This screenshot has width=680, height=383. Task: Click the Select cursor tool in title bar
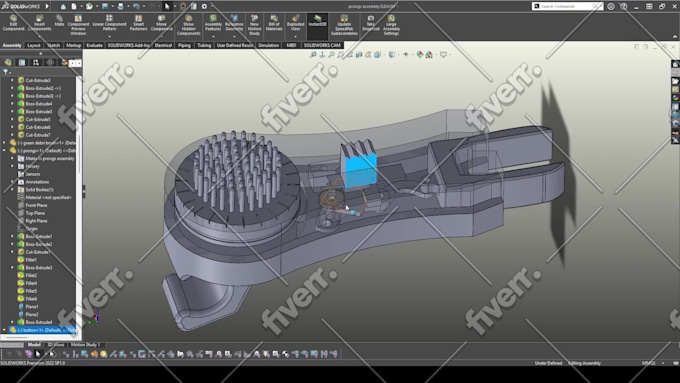pyautogui.click(x=167, y=6)
